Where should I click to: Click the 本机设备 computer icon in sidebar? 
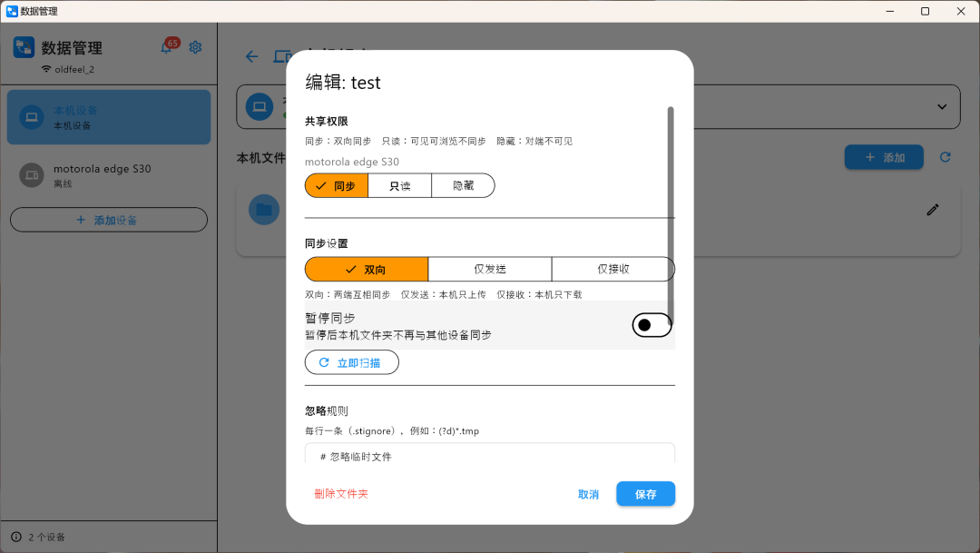click(x=31, y=117)
